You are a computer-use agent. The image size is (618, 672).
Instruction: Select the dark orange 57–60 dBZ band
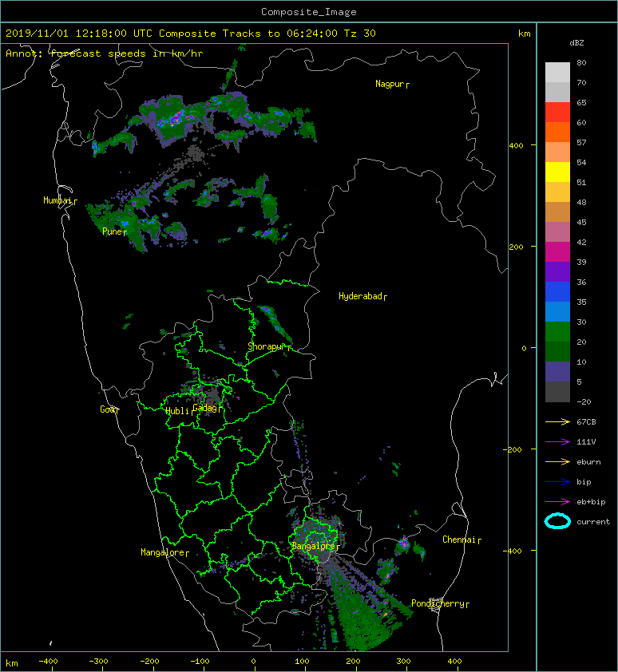click(557, 132)
